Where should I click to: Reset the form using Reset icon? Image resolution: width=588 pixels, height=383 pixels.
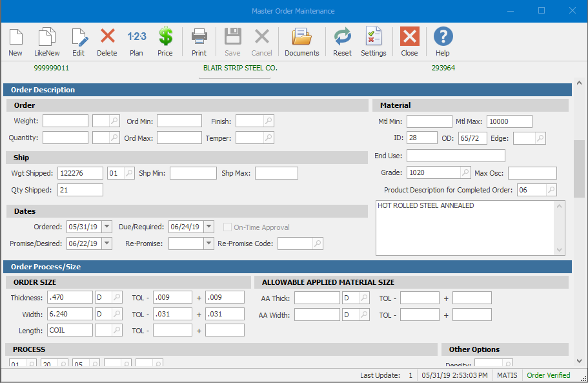click(342, 42)
